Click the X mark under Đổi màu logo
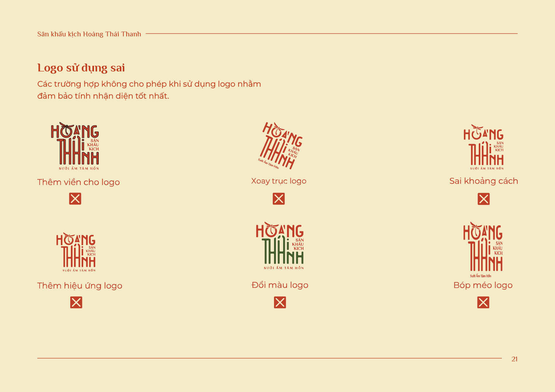The image size is (555, 392). [x=280, y=303]
